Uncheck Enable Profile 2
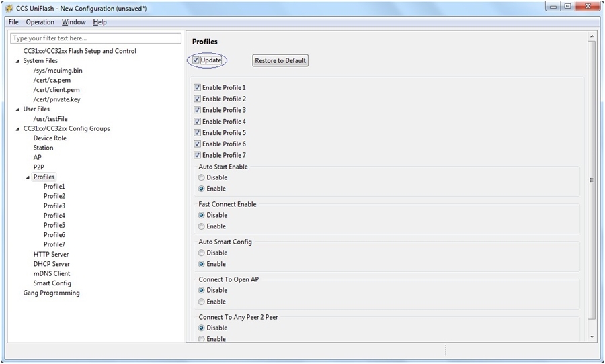Image resolution: width=605 pixels, height=364 pixels. 197,99
